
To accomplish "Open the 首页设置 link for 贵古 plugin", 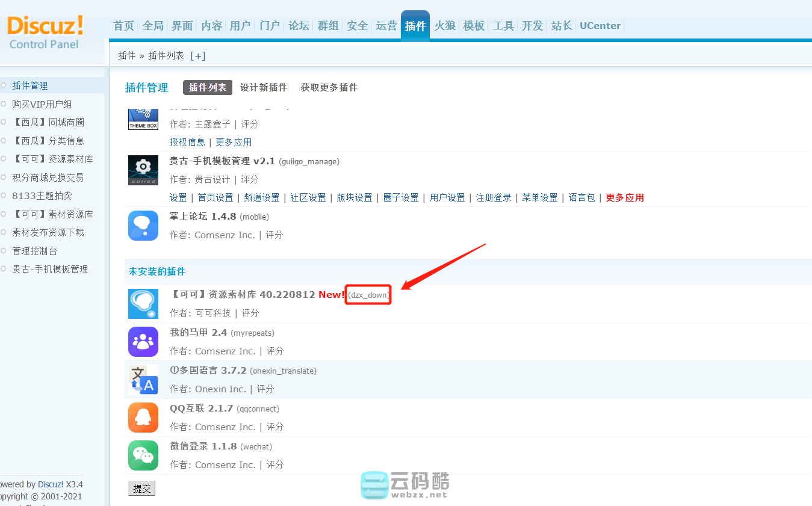I will [215, 198].
